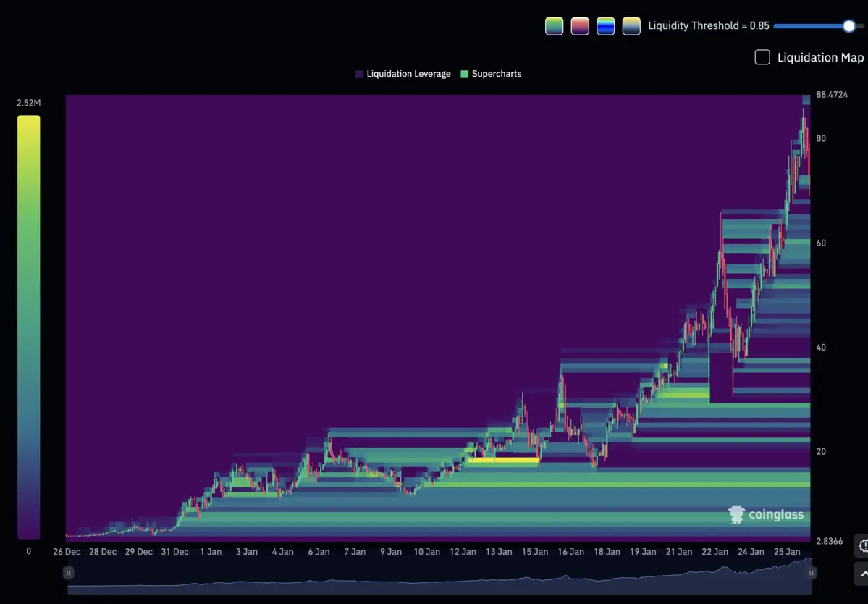Select the green-yellow heatmap palette icon

(554, 25)
